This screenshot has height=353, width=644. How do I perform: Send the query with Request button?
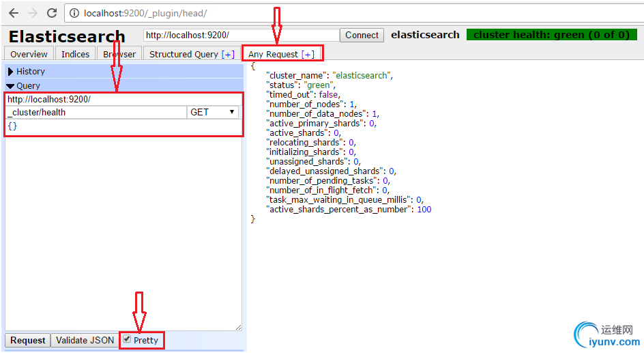click(x=28, y=340)
